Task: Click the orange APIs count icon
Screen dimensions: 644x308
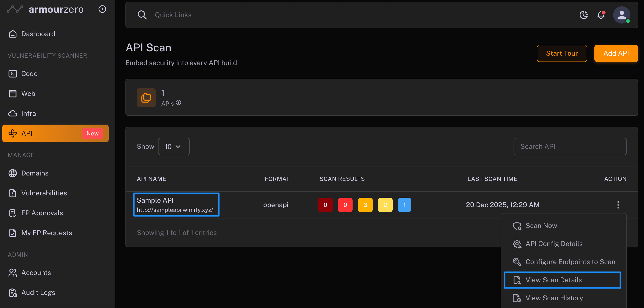Action: click(146, 98)
